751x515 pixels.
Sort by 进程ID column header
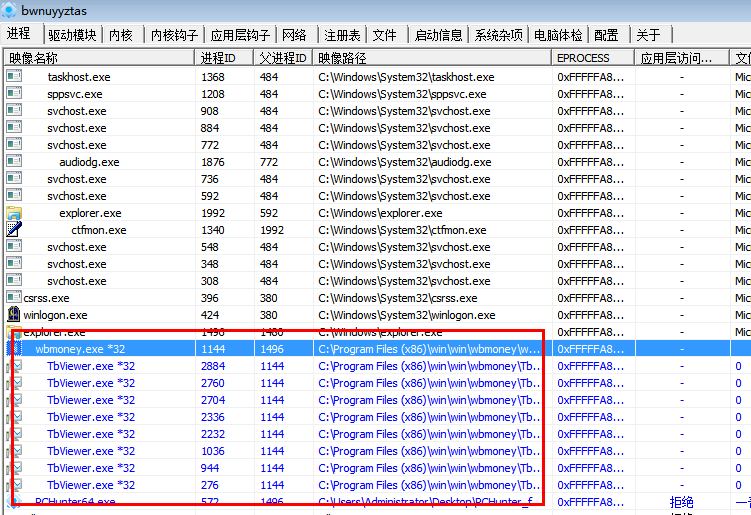224,58
